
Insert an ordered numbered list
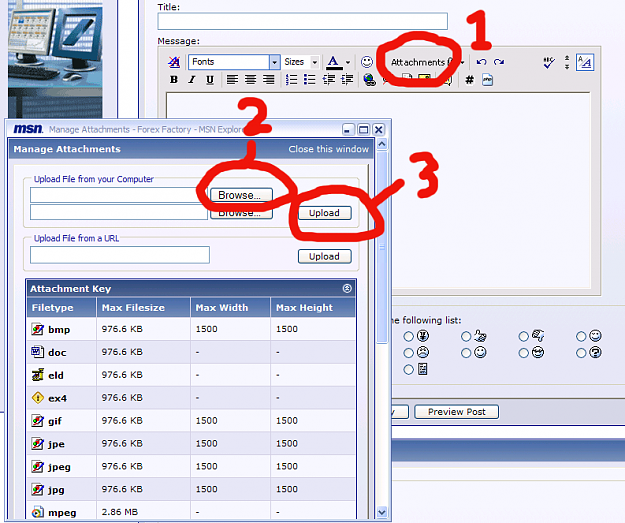point(291,80)
